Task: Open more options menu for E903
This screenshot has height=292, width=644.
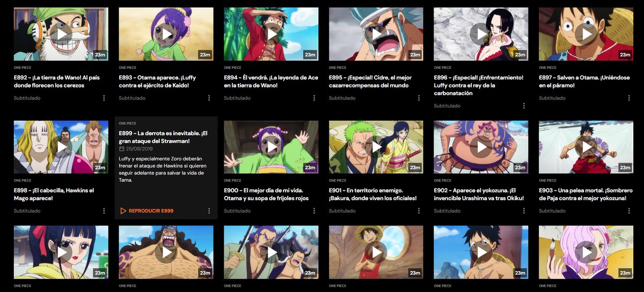Action: (x=629, y=211)
